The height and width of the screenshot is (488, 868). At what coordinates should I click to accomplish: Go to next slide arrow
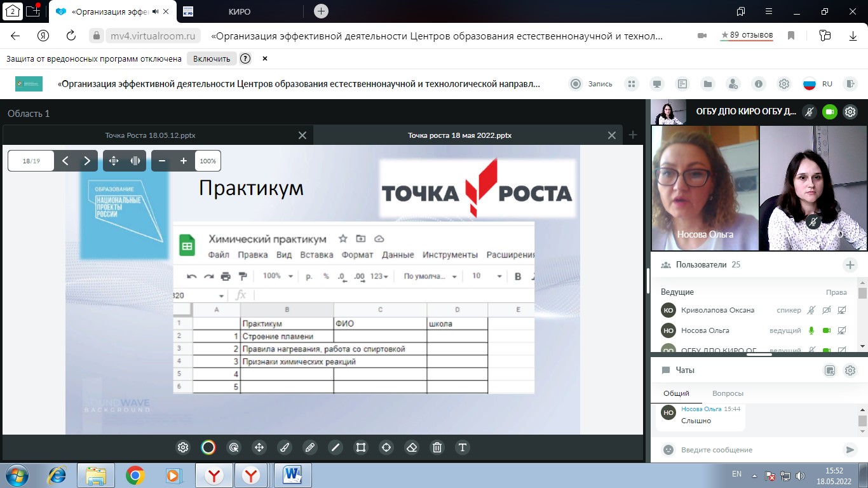click(x=87, y=161)
